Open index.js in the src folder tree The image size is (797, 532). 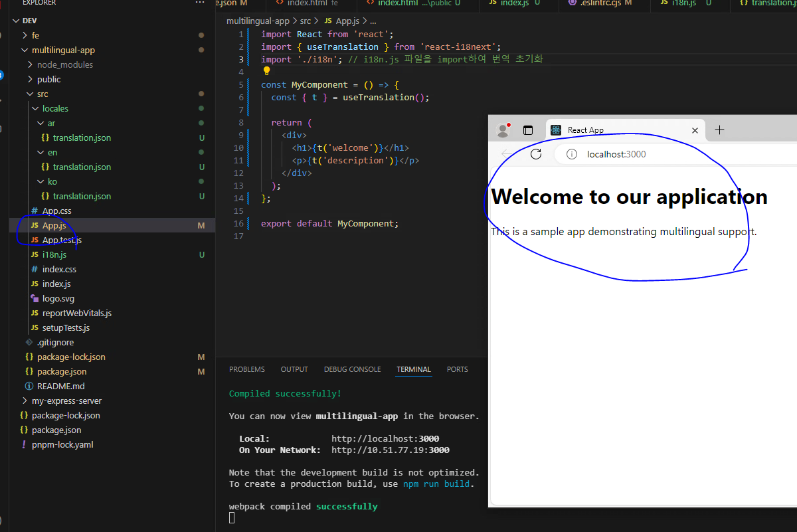tap(56, 284)
